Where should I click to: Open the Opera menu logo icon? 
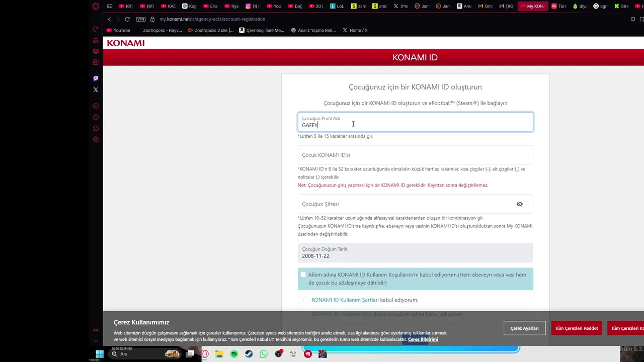[x=96, y=6]
